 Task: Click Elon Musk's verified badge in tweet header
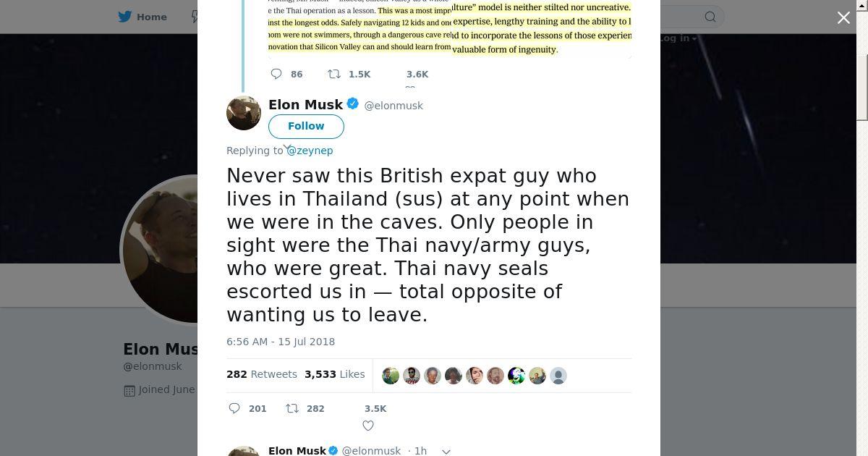pyautogui.click(x=353, y=104)
